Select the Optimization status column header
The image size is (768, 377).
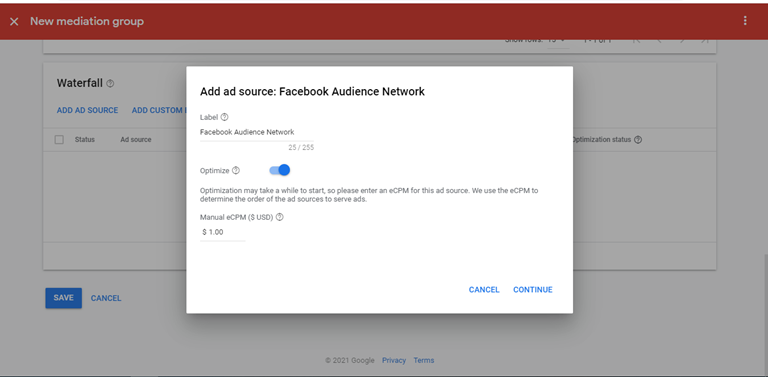tap(601, 140)
